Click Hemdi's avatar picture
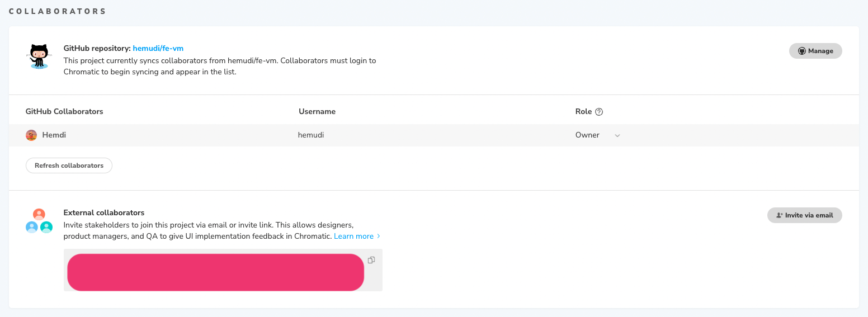Viewport: 868px width, 317px height. pos(31,135)
